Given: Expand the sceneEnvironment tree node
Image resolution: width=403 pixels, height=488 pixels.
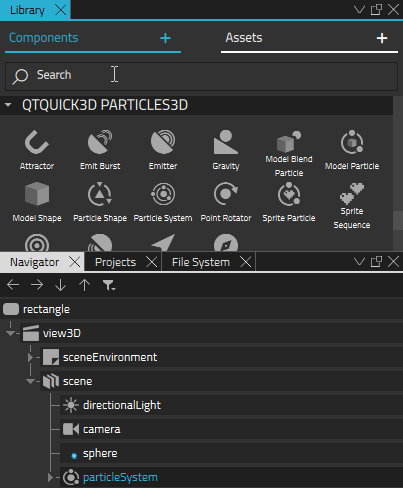Looking at the screenshot, I should click(x=30, y=357).
